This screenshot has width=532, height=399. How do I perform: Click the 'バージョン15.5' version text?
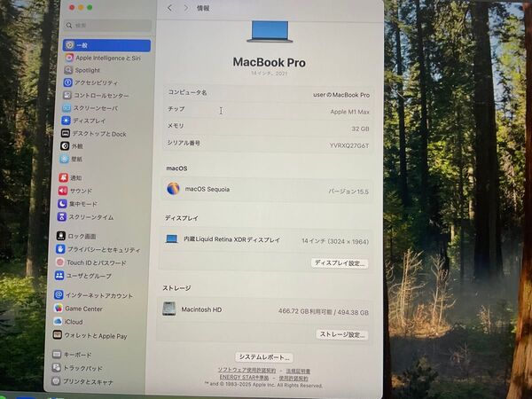click(348, 192)
